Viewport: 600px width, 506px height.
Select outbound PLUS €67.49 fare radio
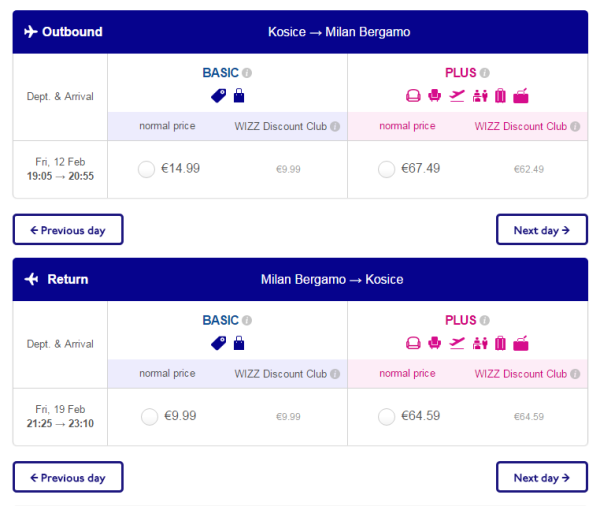(x=386, y=169)
